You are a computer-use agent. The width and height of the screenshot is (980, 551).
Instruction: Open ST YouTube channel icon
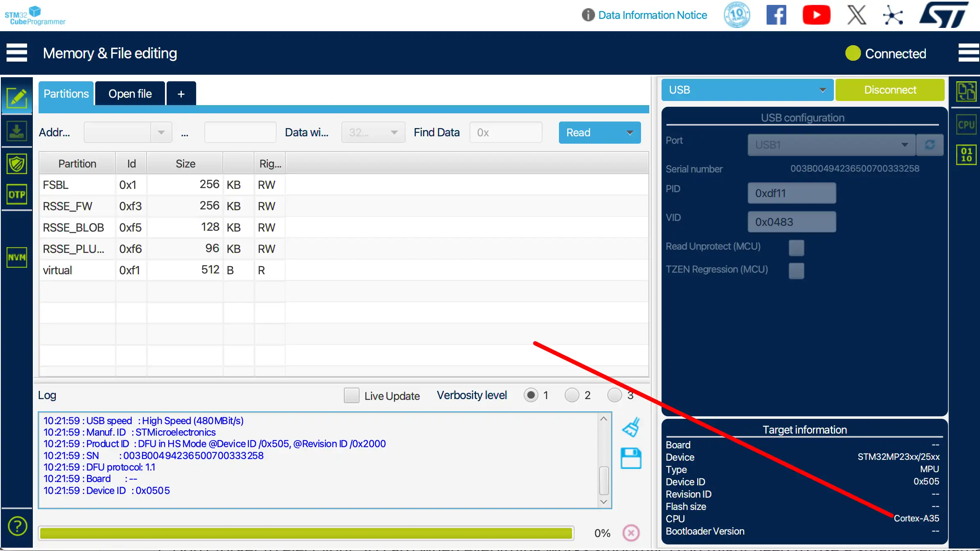pyautogui.click(x=816, y=15)
